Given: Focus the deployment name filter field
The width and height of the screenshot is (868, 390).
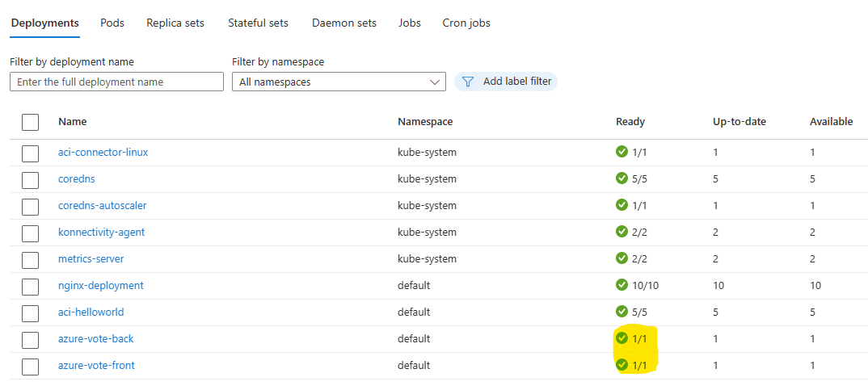Looking at the screenshot, I should (117, 82).
